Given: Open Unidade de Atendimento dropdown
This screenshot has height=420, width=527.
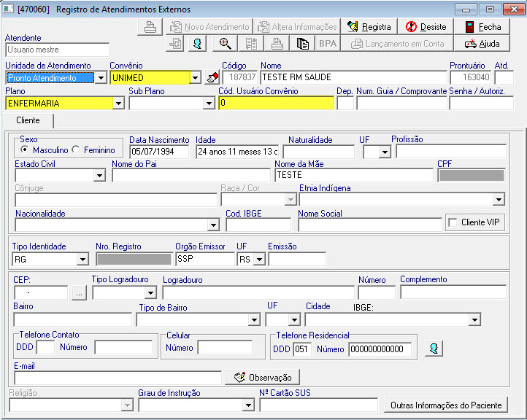Looking at the screenshot, I should tap(101, 78).
